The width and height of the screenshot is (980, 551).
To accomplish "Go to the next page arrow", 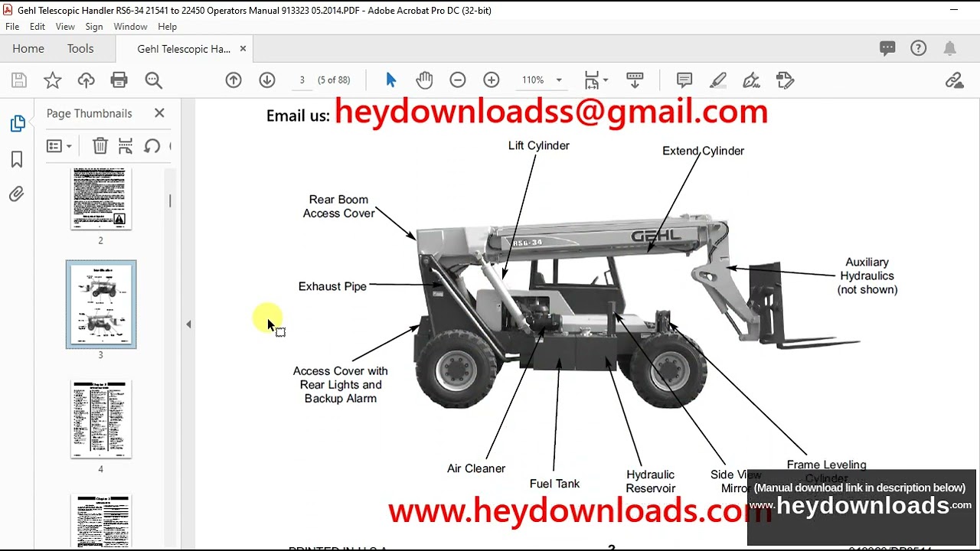I will tap(266, 80).
